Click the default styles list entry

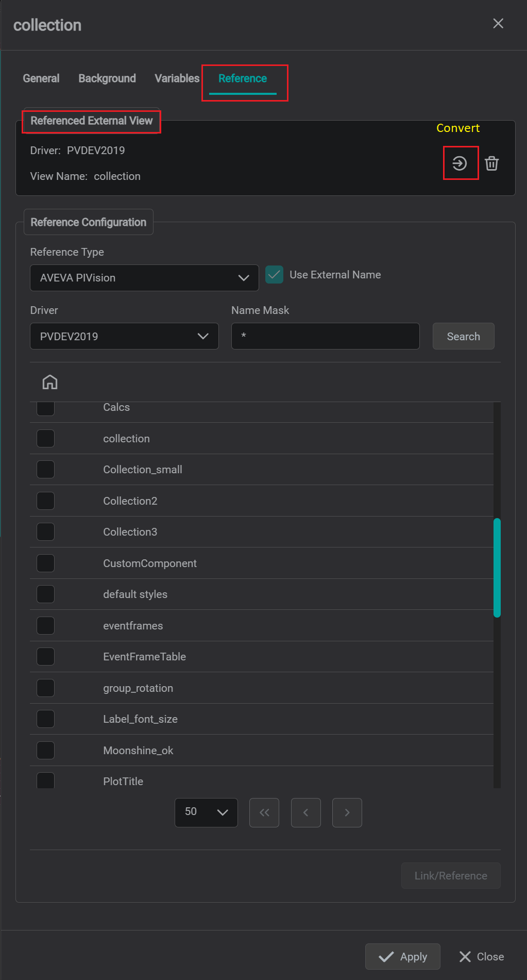click(x=135, y=594)
